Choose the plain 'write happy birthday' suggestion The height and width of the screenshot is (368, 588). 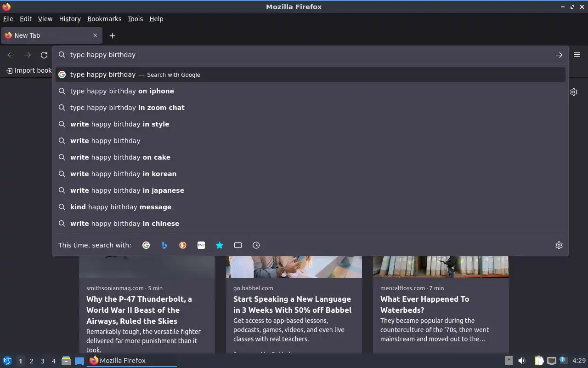click(x=311, y=141)
